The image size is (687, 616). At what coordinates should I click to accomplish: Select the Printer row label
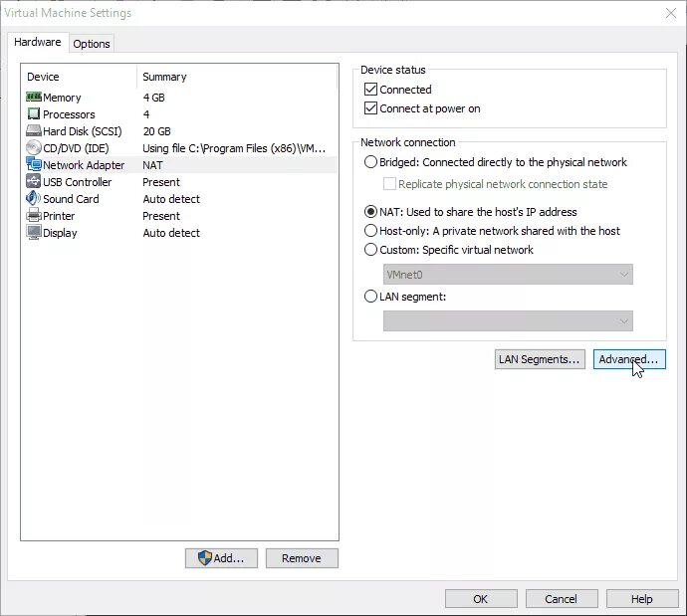(x=59, y=216)
